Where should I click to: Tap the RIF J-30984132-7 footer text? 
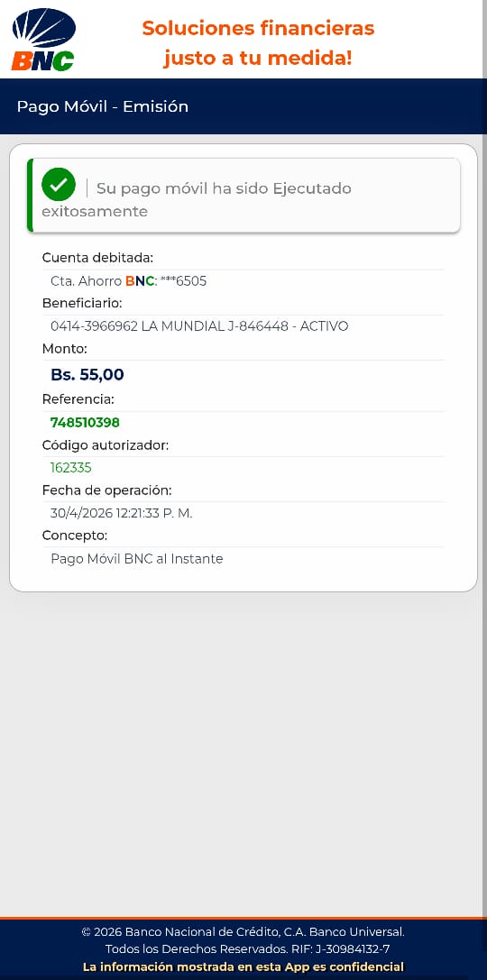[341, 949]
